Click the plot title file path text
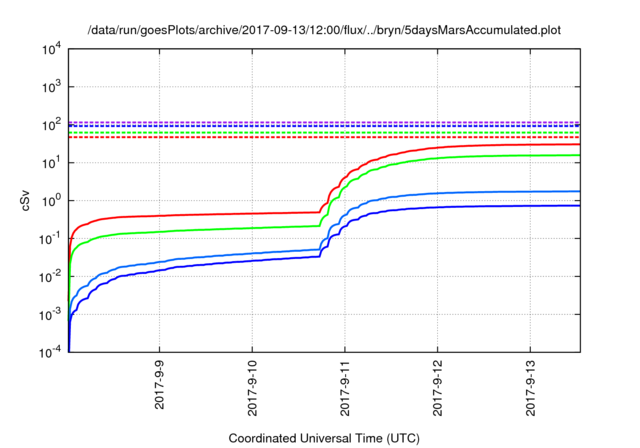This screenshot has width=640, height=448. tap(324, 30)
